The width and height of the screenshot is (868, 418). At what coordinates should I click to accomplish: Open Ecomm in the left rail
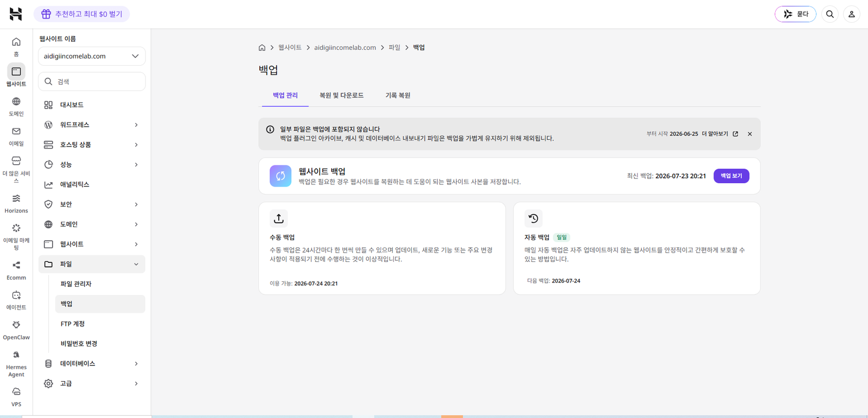click(16, 270)
